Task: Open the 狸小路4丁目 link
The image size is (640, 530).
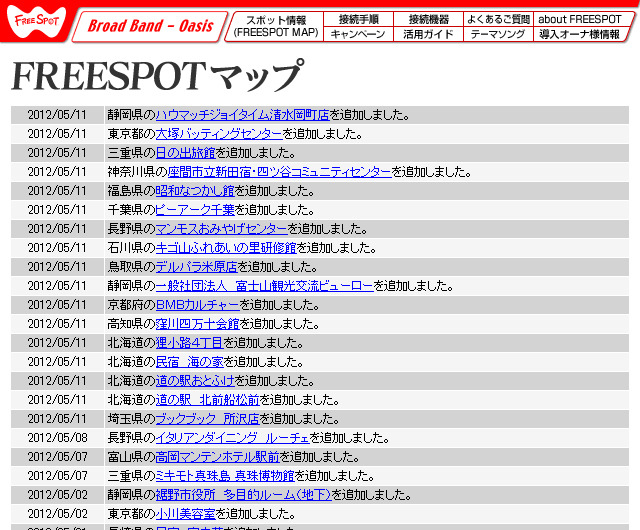Action: click(189, 343)
